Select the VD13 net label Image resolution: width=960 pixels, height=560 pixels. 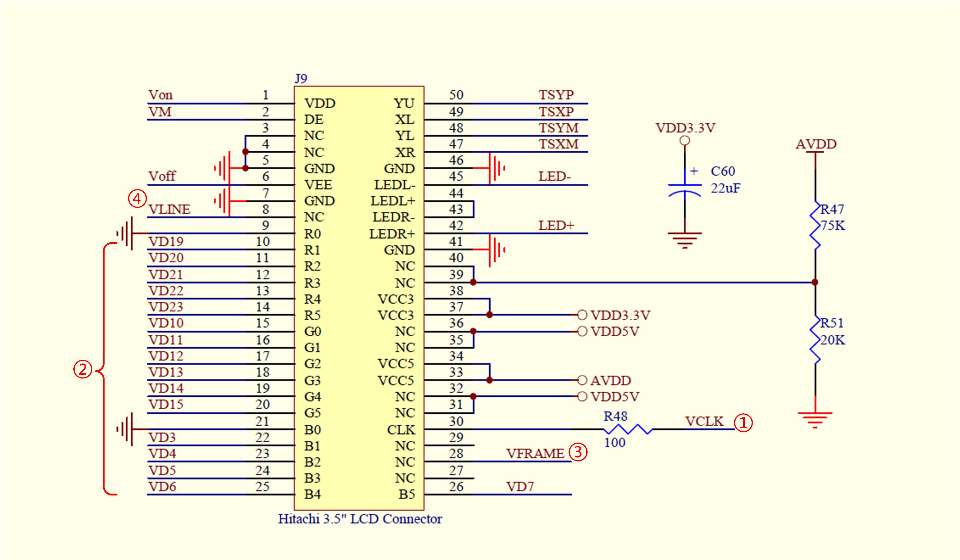point(166,372)
